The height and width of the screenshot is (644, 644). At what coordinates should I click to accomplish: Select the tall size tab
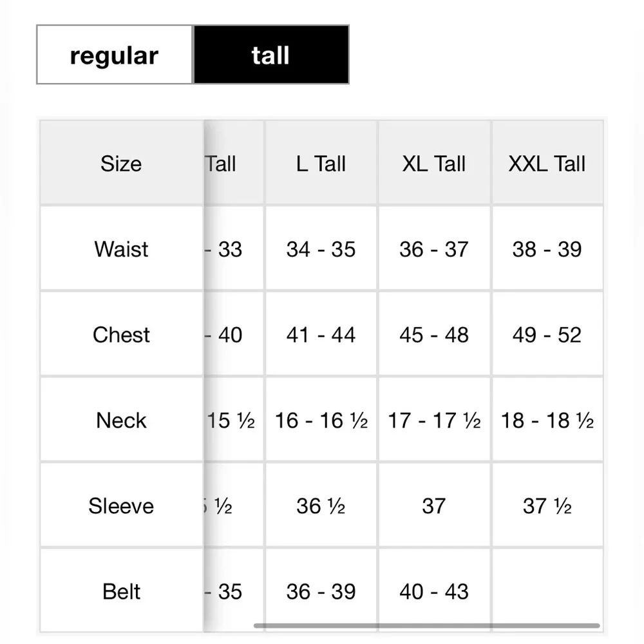(x=271, y=55)
